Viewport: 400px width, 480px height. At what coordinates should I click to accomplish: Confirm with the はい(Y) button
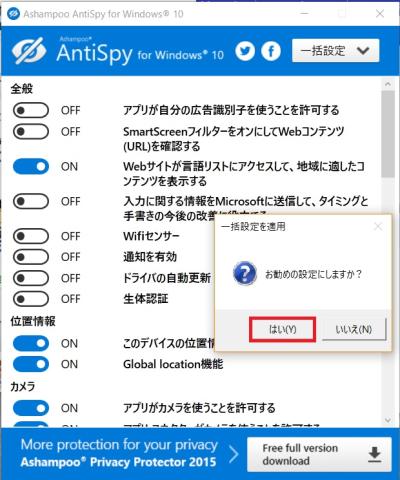tap(282, 329)
